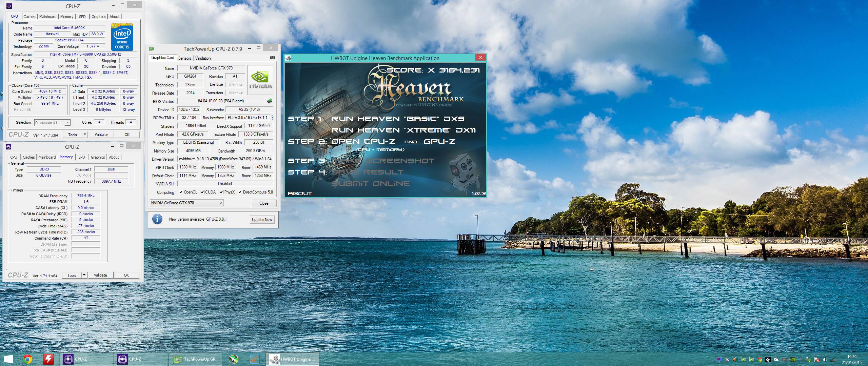Screen dimensions: 868x366
Task: Expand Tools arrow in CPU-Z memory window
Action: (84, 275)
